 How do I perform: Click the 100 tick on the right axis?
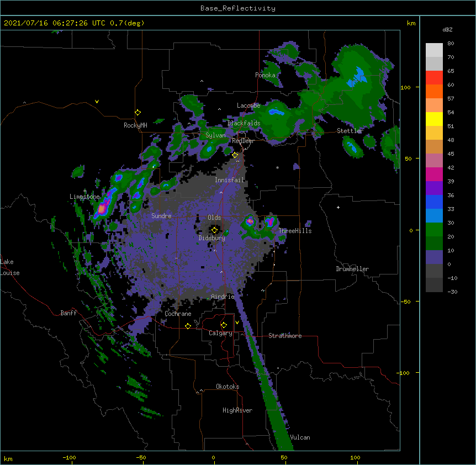click(x=405, y=87)
